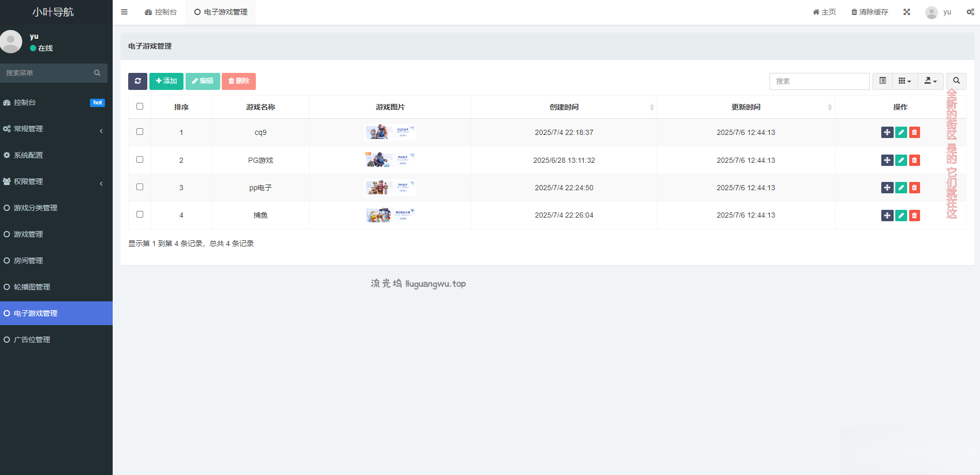Tick the checkbox for the cq9 row
This screenshot has height=475, width=980.
click(x=140, y=132)
